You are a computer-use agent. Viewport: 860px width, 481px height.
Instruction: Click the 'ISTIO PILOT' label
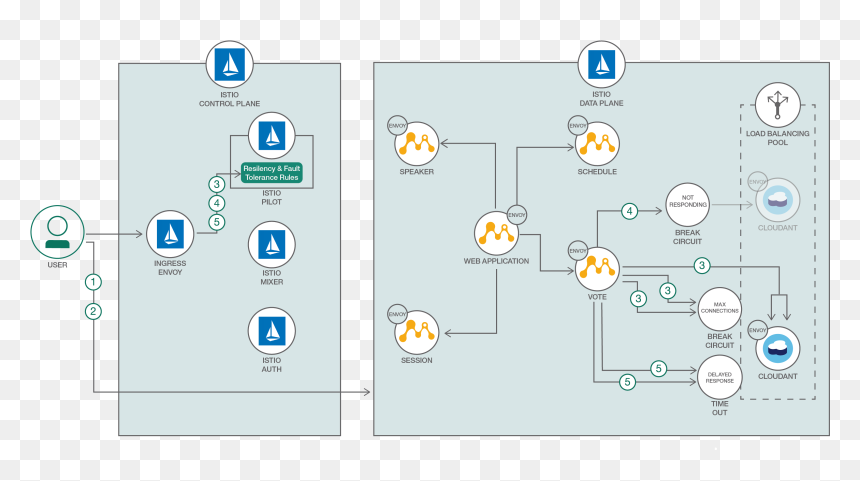click(271, 197)
